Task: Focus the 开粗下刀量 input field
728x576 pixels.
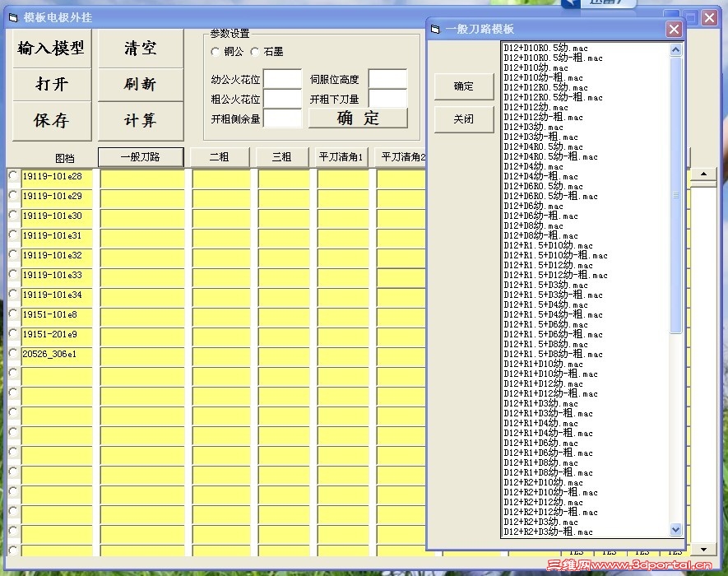Action: [x=387, y=99]
